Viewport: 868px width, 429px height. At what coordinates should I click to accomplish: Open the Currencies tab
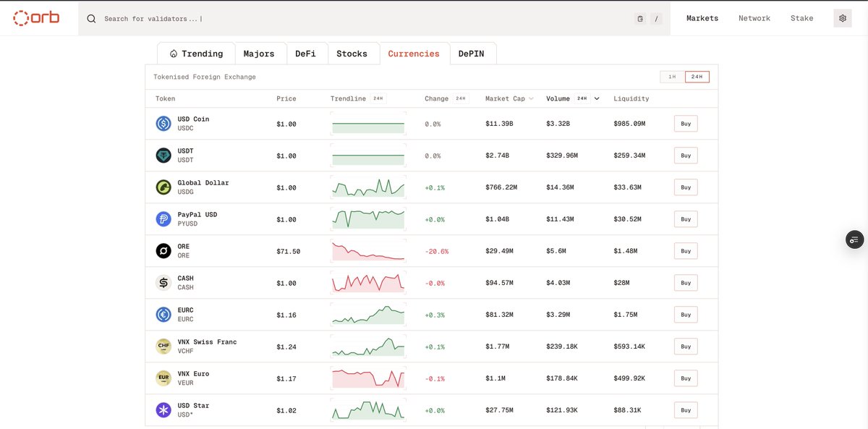click(x=414, y=53)
